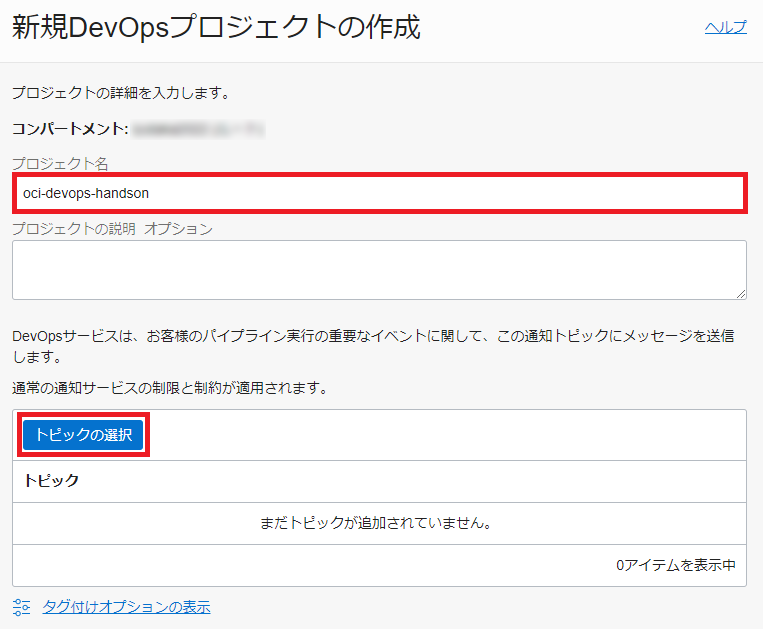Click the コンパートメント label
Viewport: 763px width, 629px height.
tap(69, 129)
